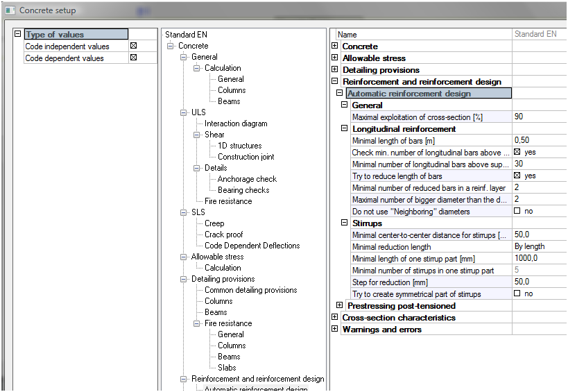This screenshot has height=392, width=568.
Task: Click the Name column header
Action: (x=424, y=35)
